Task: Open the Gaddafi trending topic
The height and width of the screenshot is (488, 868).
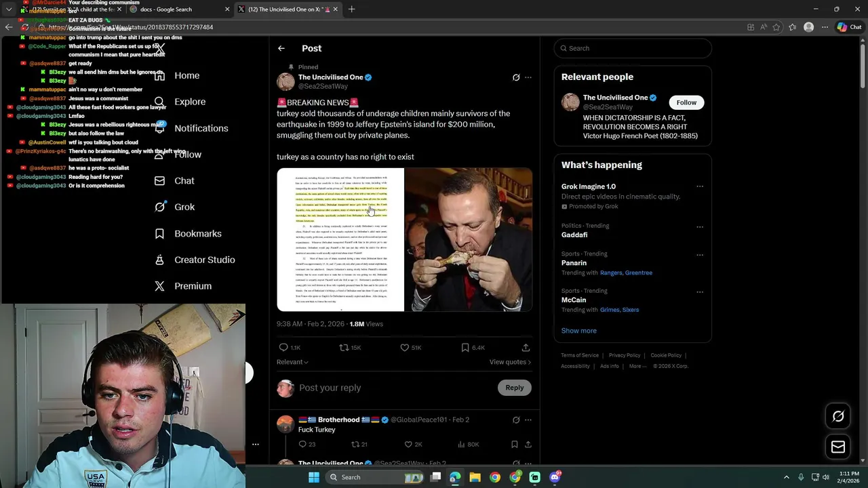Action: point(574,235)
